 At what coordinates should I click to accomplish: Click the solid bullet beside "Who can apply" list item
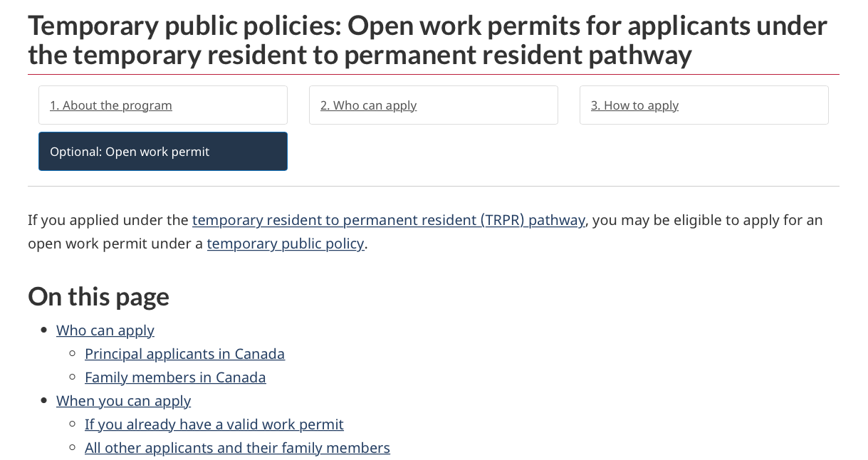coord(43,330)
